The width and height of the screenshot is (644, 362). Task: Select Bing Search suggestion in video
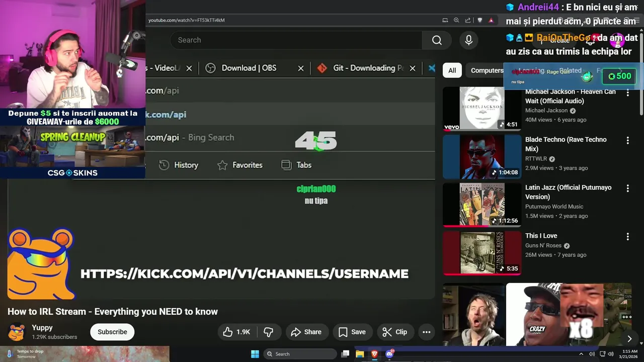click(290, 137)
